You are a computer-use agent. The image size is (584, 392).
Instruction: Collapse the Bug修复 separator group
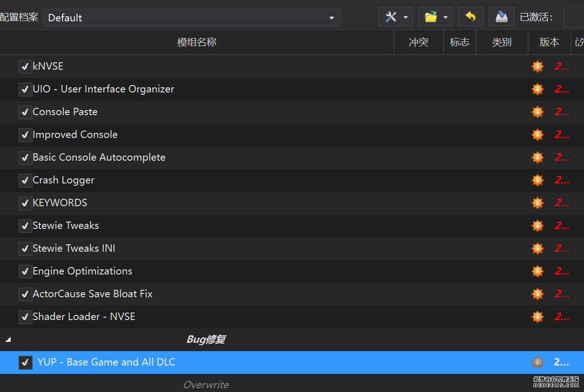[8, 340]
